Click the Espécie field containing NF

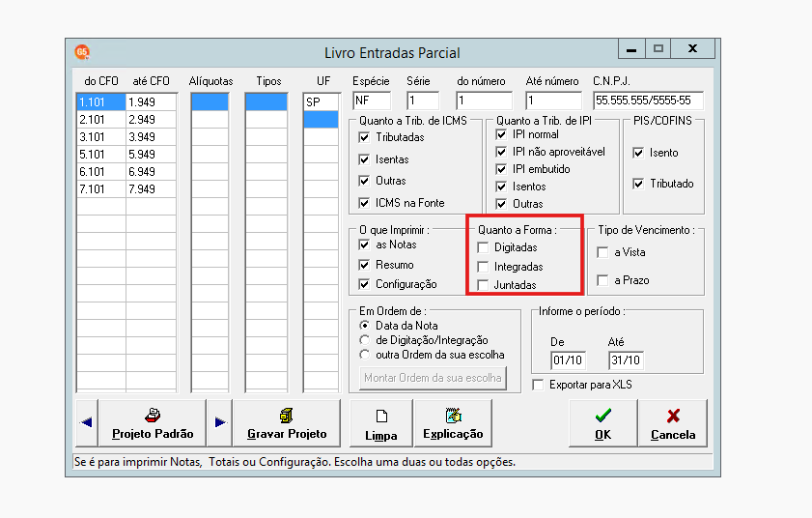(x=372, y=101)
